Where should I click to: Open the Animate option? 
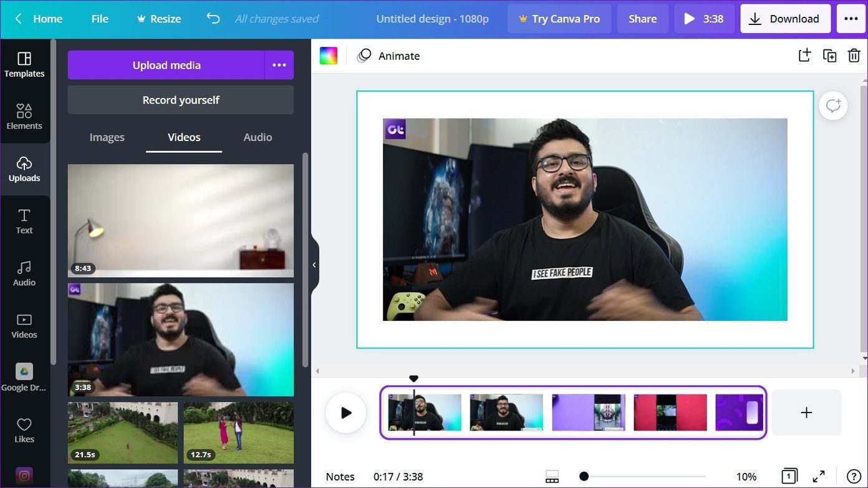coord(388,56)
